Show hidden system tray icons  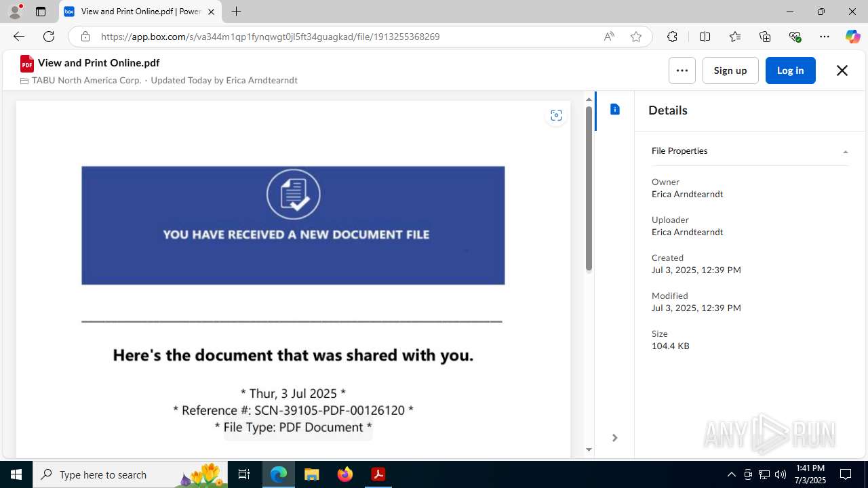pos(731,474)
